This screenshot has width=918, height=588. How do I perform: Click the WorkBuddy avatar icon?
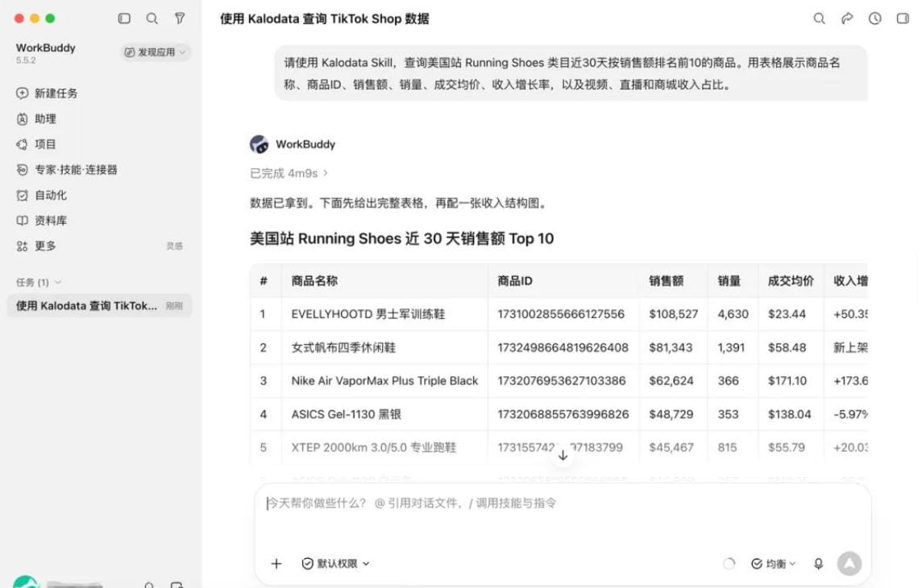pyautogui.click(x=260, y=144)
